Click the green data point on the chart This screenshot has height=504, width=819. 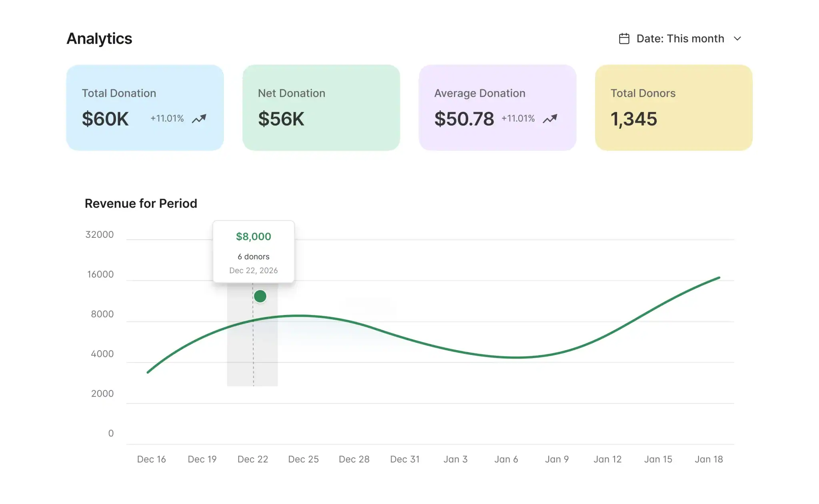tap(260, 296)
